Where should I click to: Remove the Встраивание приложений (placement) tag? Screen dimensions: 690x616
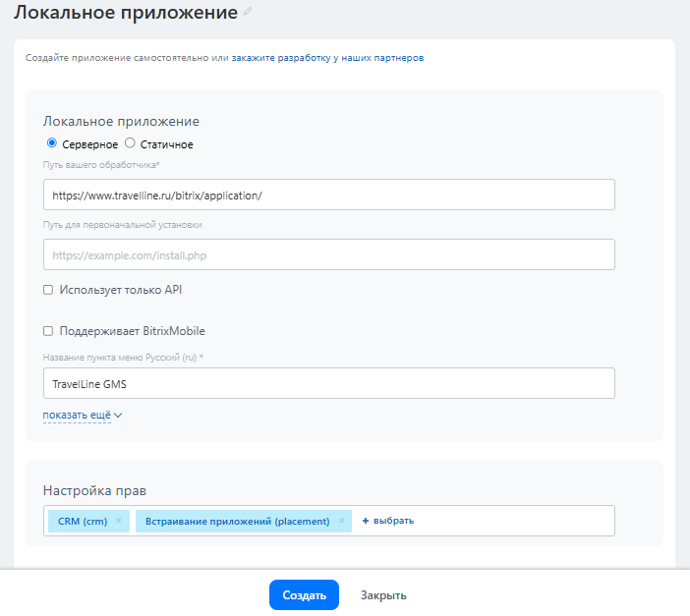coord(341,521)
